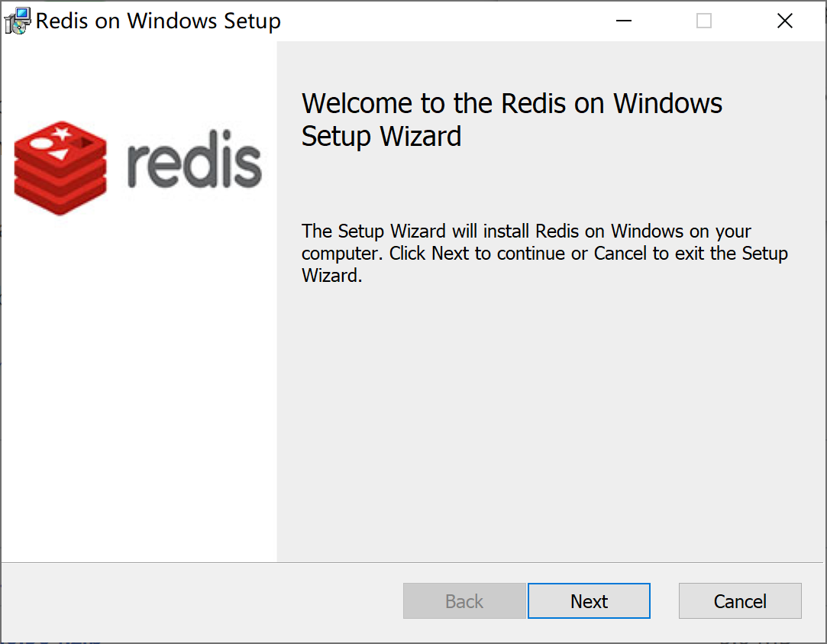The image size is (827, 644).
Task: Click the disabled Back button
Action: coord(464,601)
